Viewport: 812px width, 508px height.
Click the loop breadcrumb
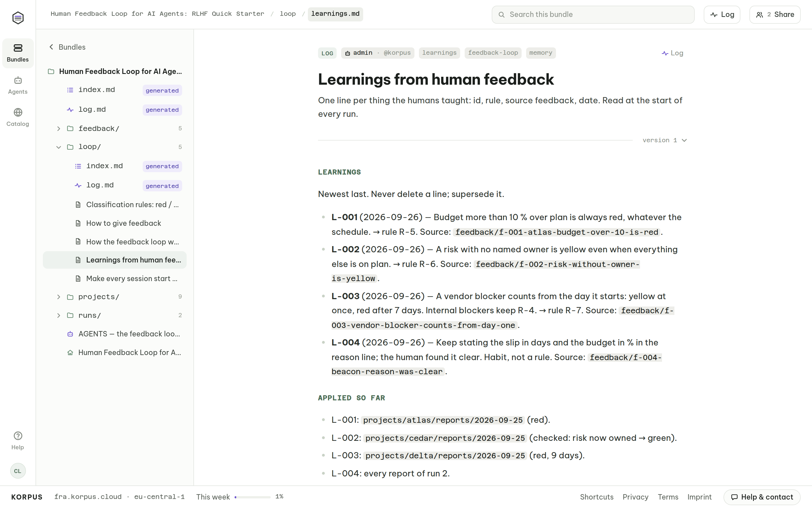coord(288,14)
